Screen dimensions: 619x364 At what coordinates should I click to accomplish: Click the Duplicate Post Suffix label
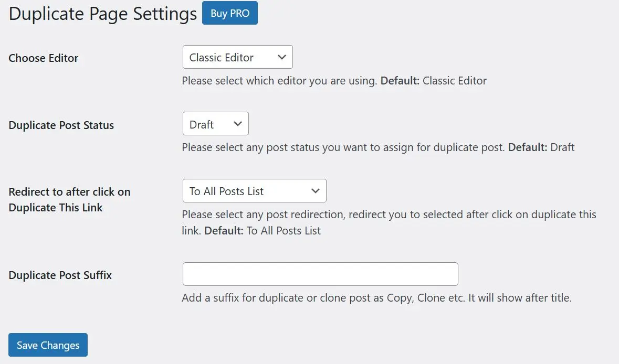pyautogui.click(x=60, y=275)
